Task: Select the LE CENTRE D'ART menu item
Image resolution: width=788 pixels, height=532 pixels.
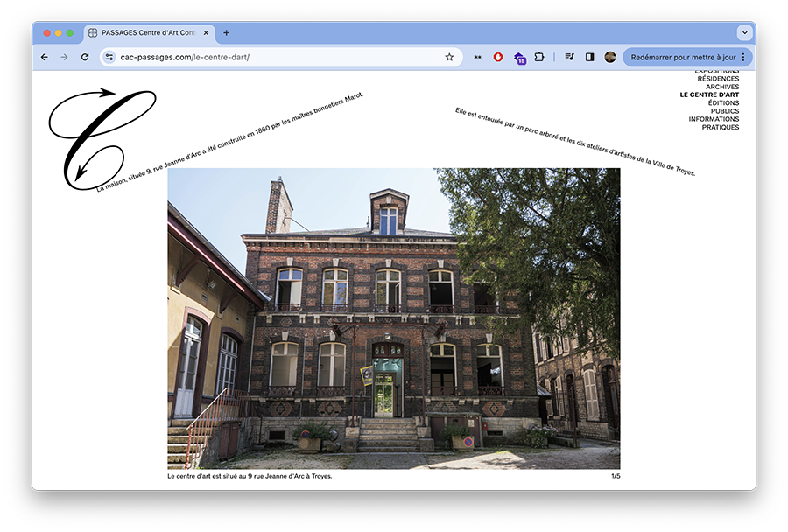Action: pos(709,94)
